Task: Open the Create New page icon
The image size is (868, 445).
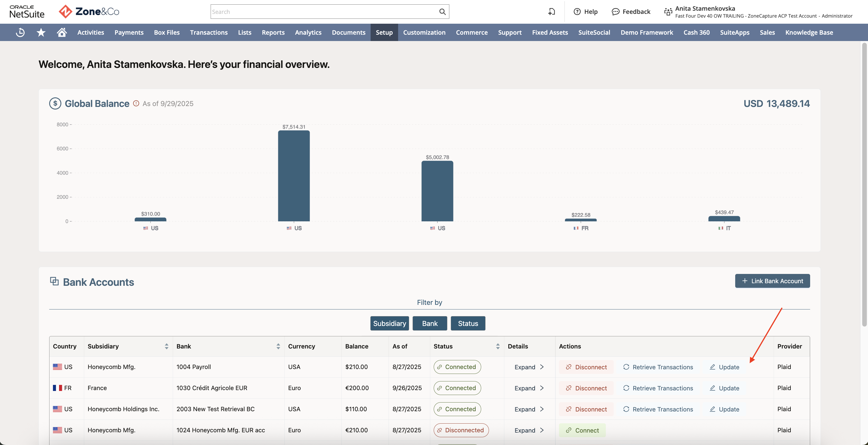Action: [551, 12]
